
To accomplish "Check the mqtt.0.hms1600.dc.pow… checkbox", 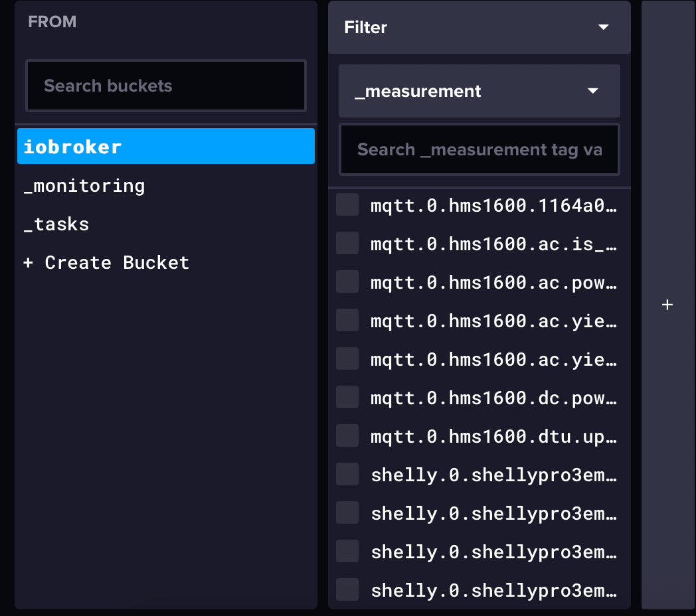I will click(347, 397).
